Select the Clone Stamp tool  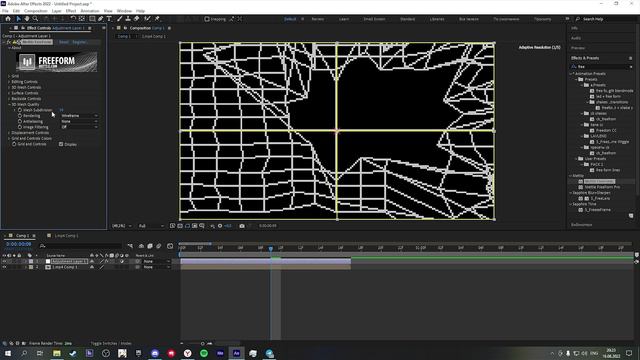pyautogui.click(x=128, y=19)
